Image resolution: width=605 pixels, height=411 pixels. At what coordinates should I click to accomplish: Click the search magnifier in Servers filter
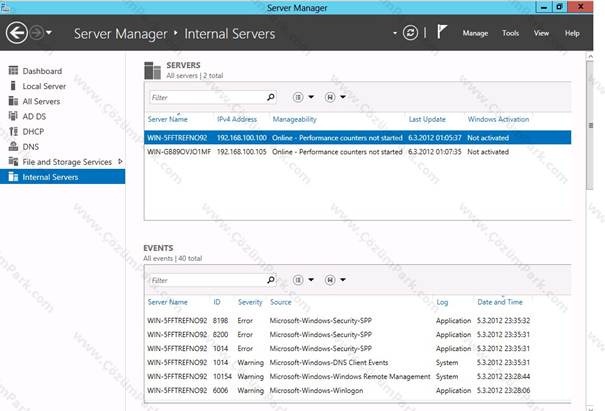271,97
